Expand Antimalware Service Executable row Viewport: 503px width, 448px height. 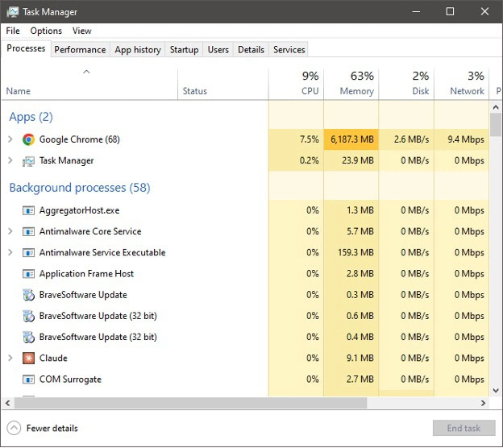[10, 252]
